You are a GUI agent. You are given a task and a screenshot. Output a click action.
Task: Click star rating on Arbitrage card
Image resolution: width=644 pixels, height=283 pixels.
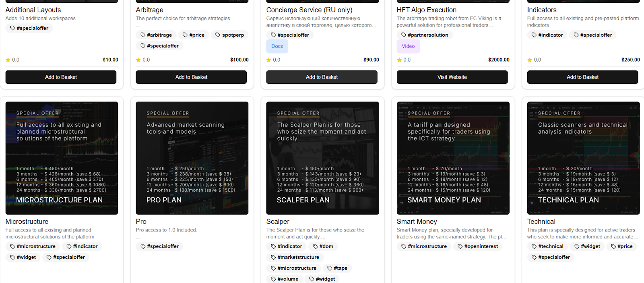coord(143,60)
